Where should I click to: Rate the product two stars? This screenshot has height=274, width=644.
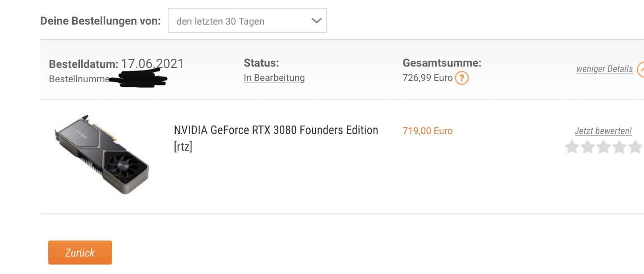(588, 147)
